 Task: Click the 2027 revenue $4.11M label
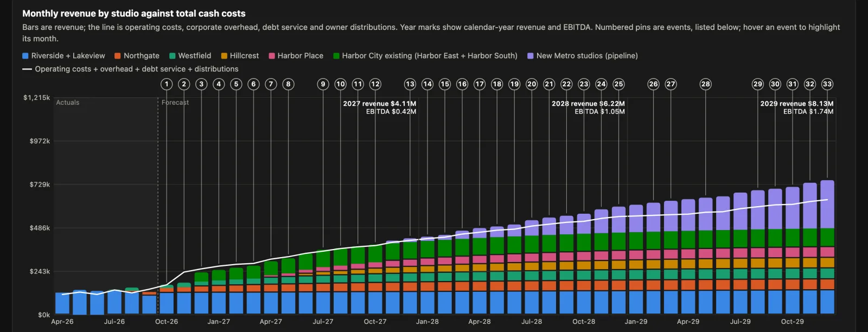380,104
